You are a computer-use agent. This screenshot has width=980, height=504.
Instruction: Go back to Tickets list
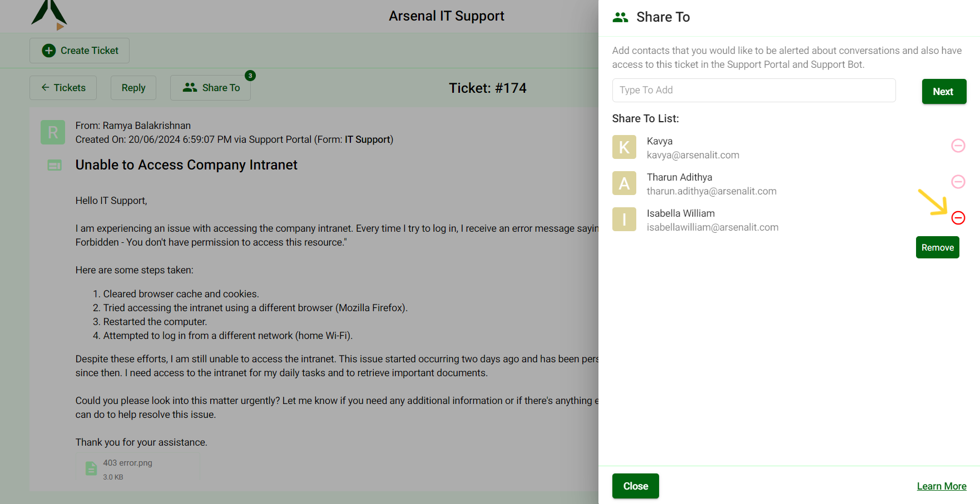point(63,88)
